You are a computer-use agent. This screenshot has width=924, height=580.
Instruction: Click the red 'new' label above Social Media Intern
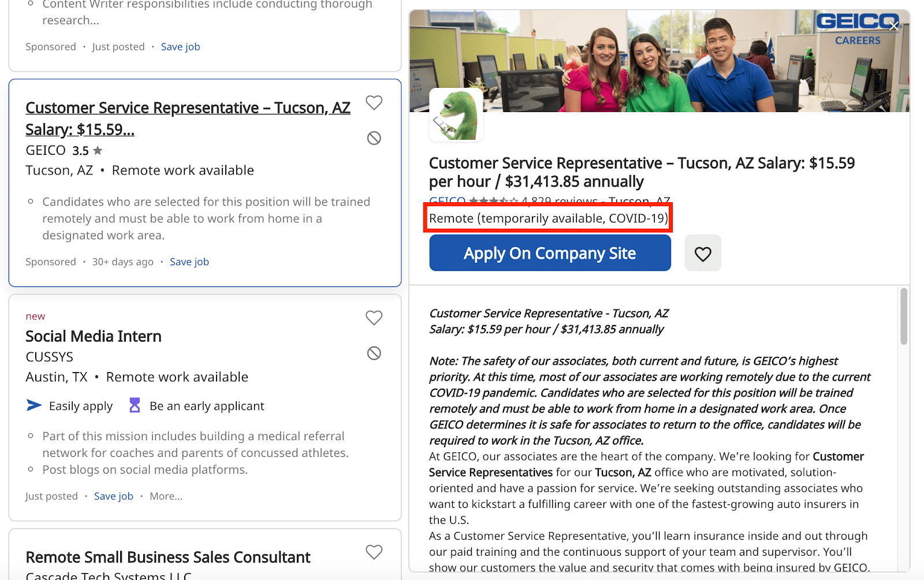[x=35, y=316]
